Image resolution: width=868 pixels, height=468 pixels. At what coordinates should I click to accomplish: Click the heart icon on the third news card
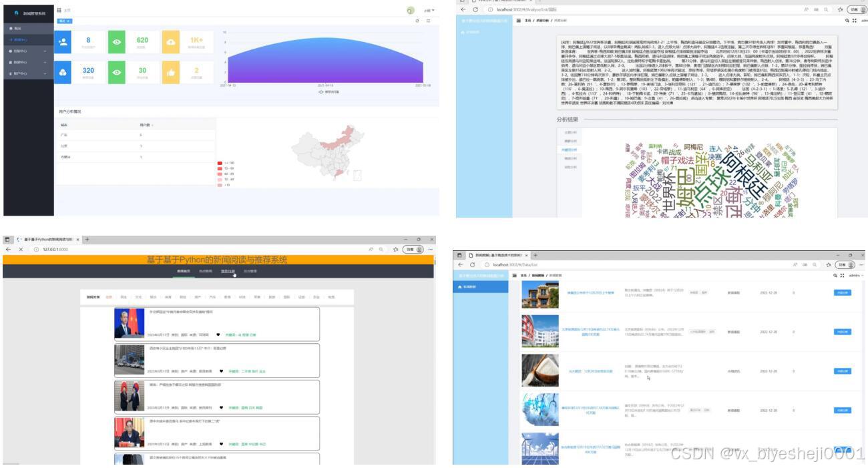point(220,407)
